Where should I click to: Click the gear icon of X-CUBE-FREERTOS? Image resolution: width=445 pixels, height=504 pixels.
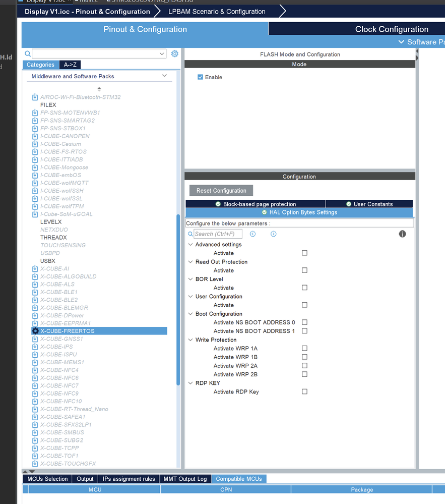pyautogui.click(x=35, y=331)
